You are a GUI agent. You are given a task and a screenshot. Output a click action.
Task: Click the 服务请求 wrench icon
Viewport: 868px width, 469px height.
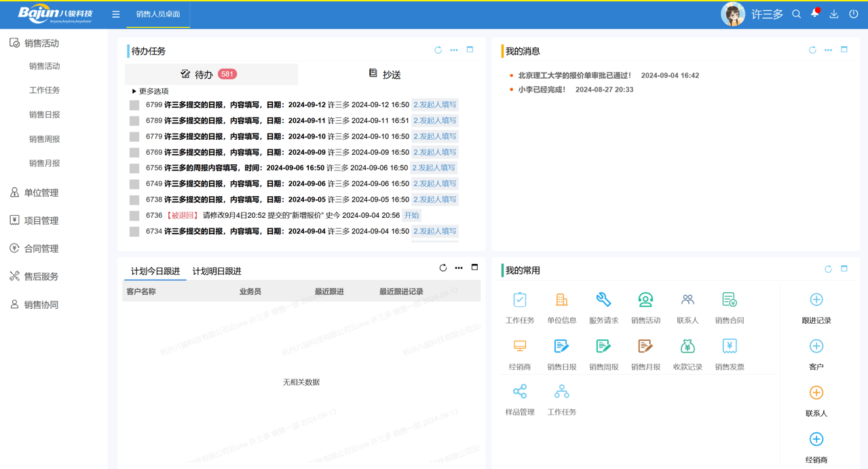[603, 300]
